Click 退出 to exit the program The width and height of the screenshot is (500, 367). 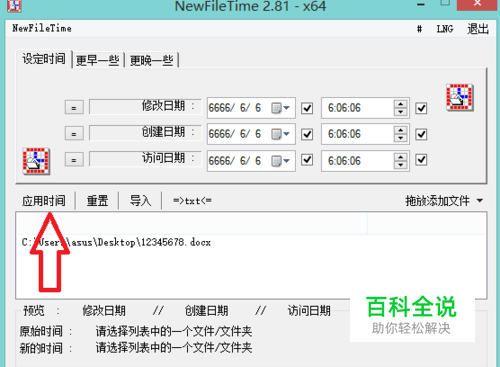pos(478,29)
